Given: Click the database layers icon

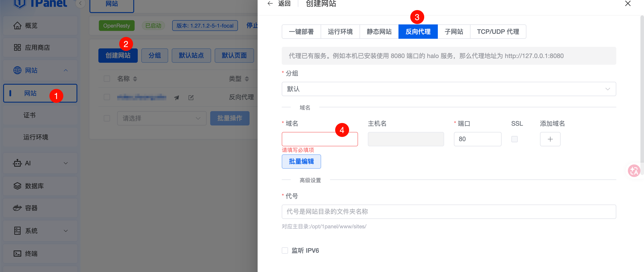Looking at the screenshot, I should tap(17, 186).
